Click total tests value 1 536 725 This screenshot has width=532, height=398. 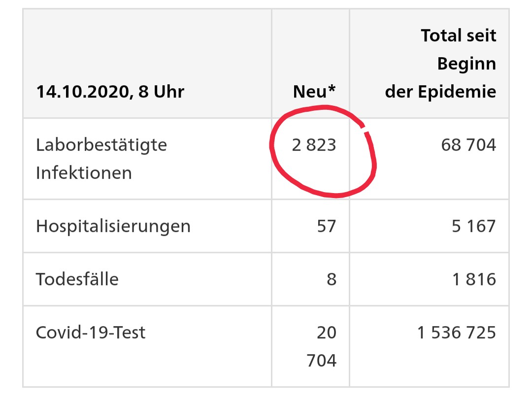point(456,332)
